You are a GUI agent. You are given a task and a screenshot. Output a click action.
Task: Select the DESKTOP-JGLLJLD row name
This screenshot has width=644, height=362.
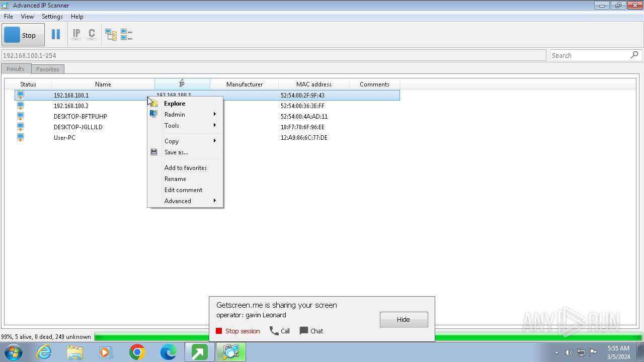78,127
